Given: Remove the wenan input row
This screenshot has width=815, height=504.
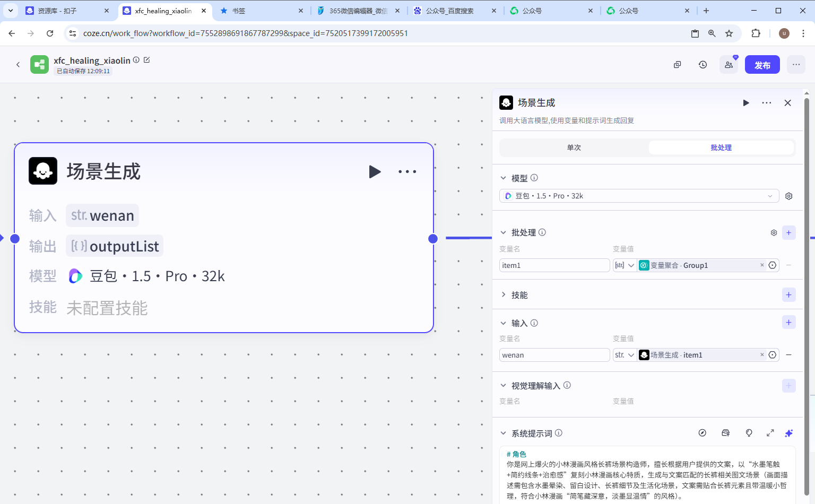Looking at the screenshot, I should [x=789, y=355].
